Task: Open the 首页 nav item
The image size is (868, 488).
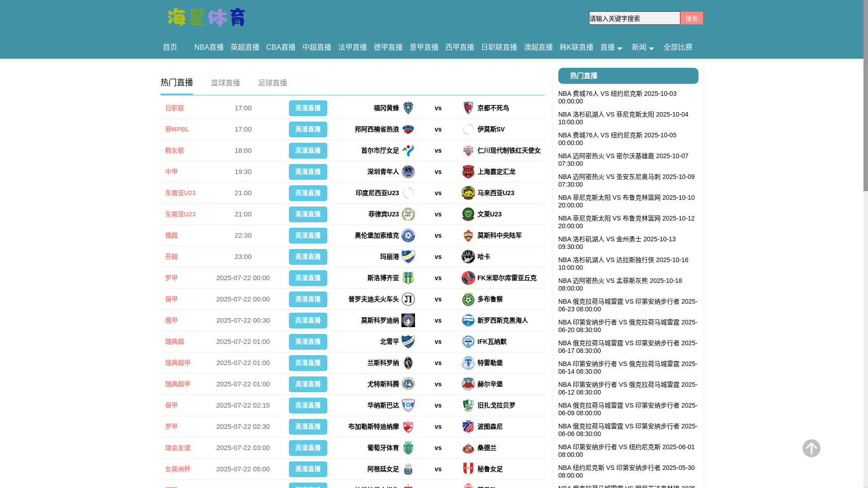Action: click(x=170, y=47)
